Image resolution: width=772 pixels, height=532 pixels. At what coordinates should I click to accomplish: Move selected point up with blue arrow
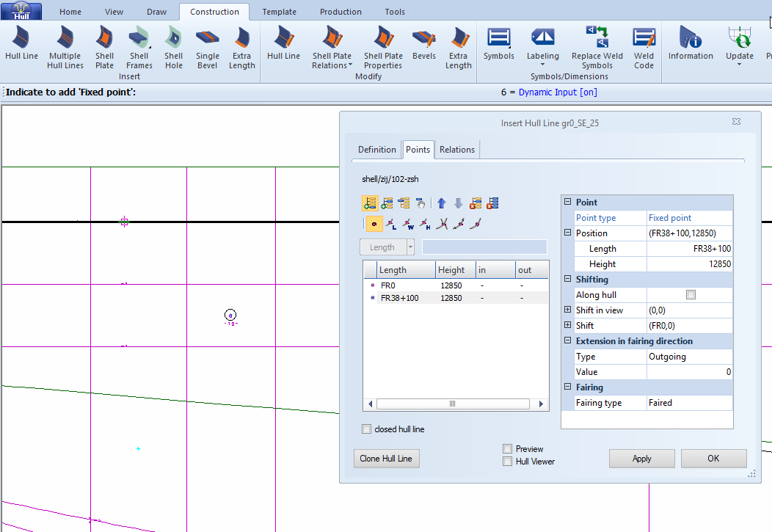(441, 203)
